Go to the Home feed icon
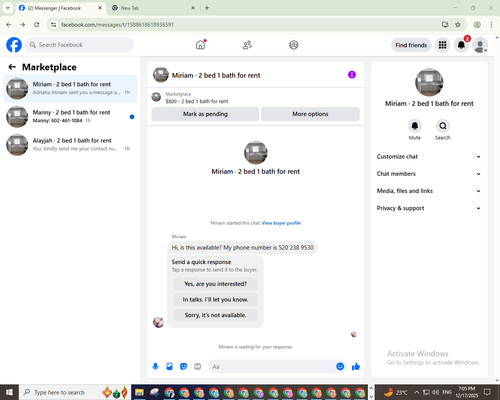Viewport: 500px width, 400px height. coord(200,45)
